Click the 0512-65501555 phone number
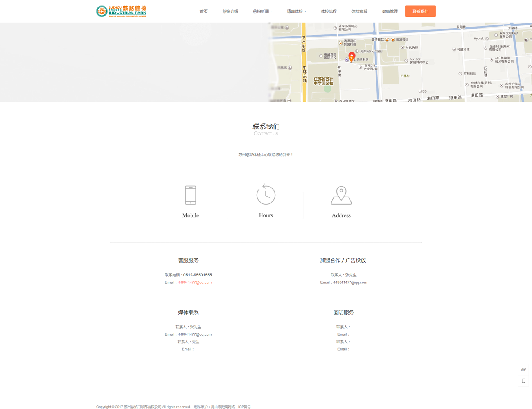 pyautogui.click(x=198, y=275)
